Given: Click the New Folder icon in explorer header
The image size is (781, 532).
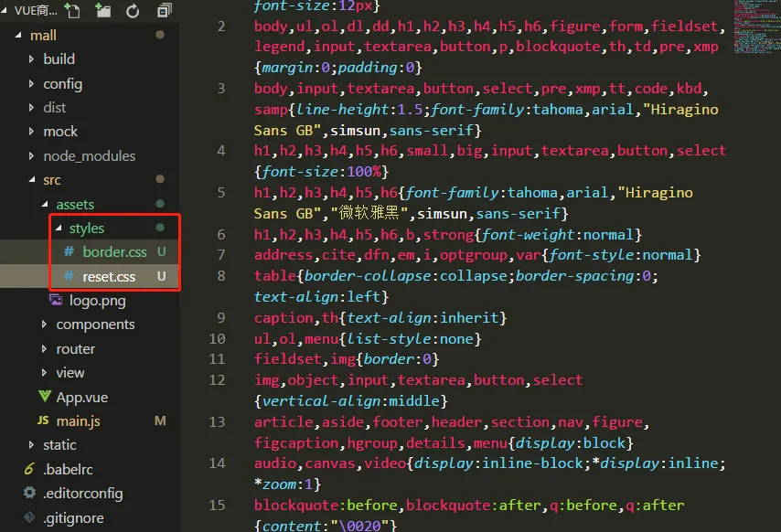Looking at the screenshot, I should pyautogui.click(x=102, y=11).
